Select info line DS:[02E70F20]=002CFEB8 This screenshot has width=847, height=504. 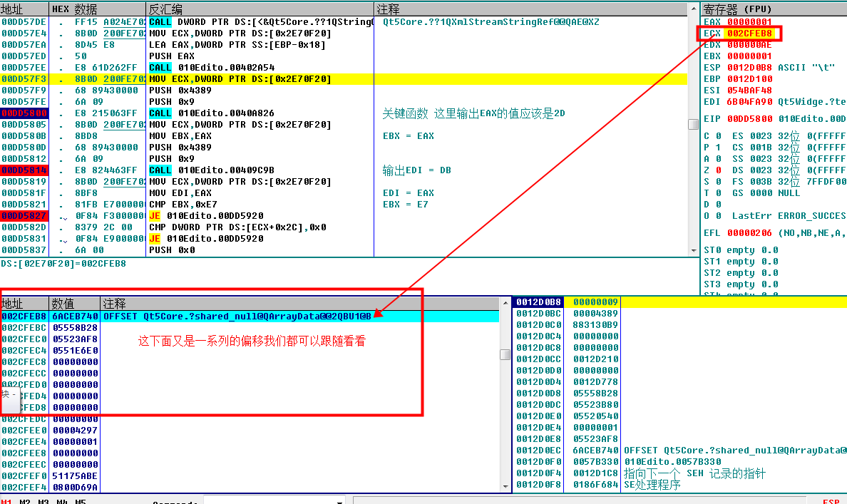63,264
